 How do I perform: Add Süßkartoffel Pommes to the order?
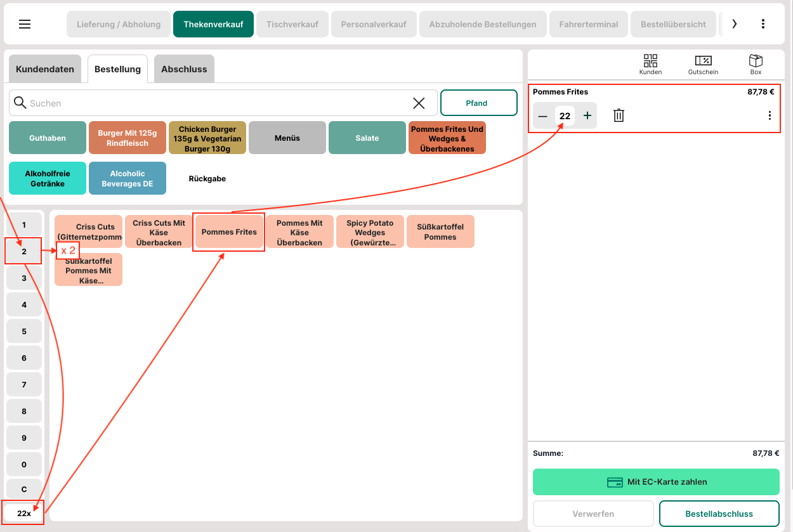(440, 232)
